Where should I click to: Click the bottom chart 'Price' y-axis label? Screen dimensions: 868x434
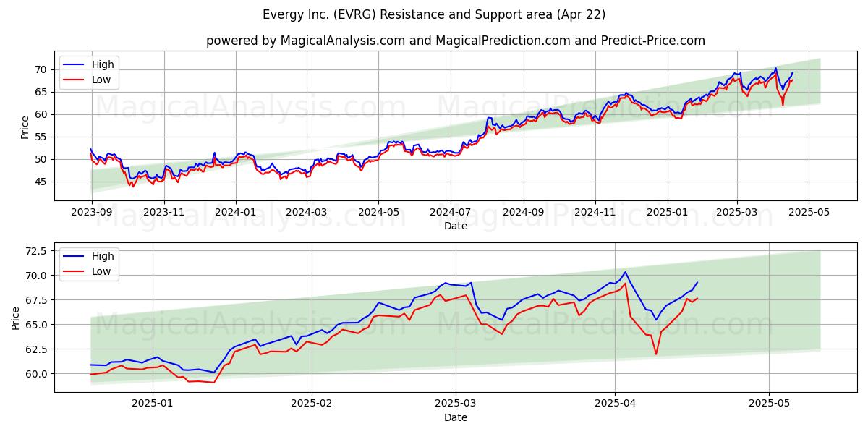click(16, 318)
